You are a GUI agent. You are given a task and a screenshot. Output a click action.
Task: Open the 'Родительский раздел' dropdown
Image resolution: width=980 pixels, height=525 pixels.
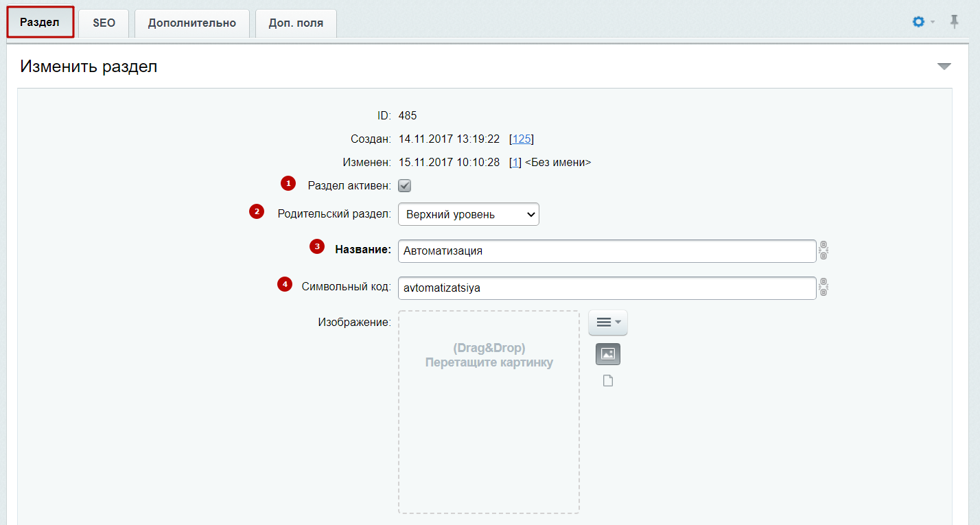469,214
